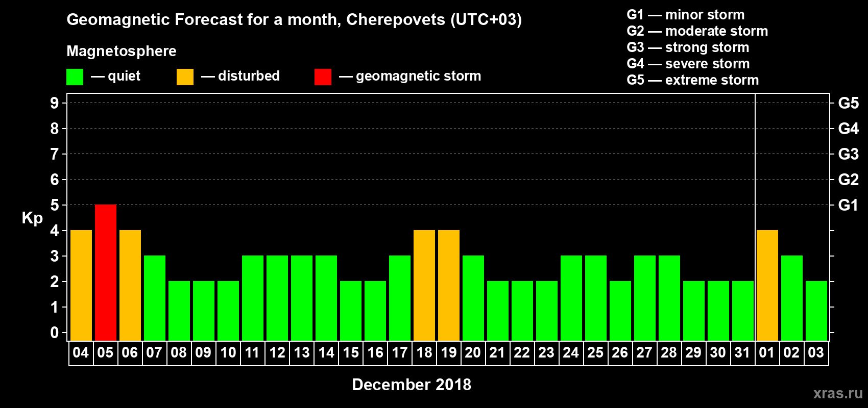868x408 pixels.
Task: Click the G5 label on right axis
Action: (848, 103)
